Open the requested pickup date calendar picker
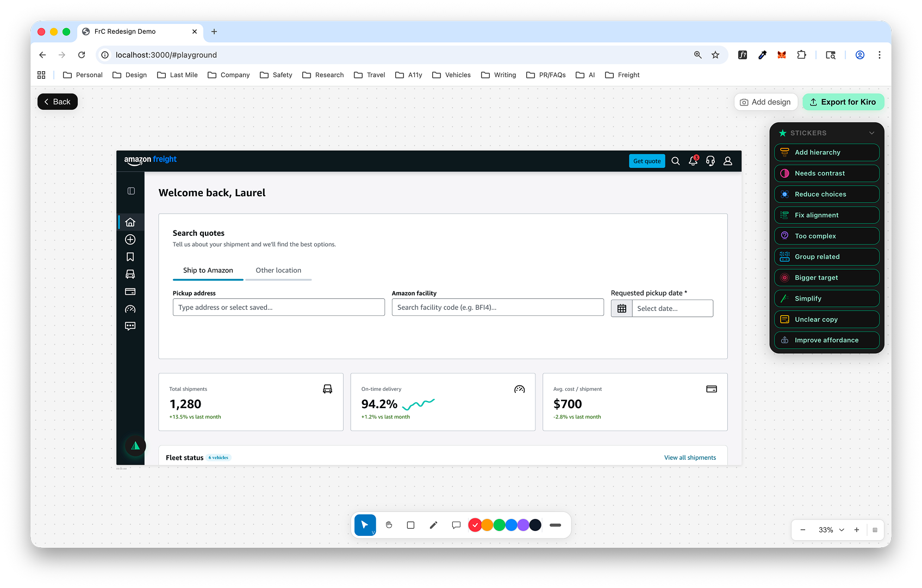922x588 pixels. point(621,308)
